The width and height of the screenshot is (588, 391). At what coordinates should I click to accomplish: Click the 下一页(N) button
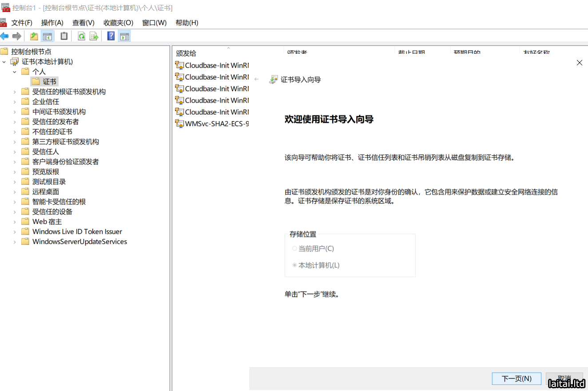click(x=516, y=379)
